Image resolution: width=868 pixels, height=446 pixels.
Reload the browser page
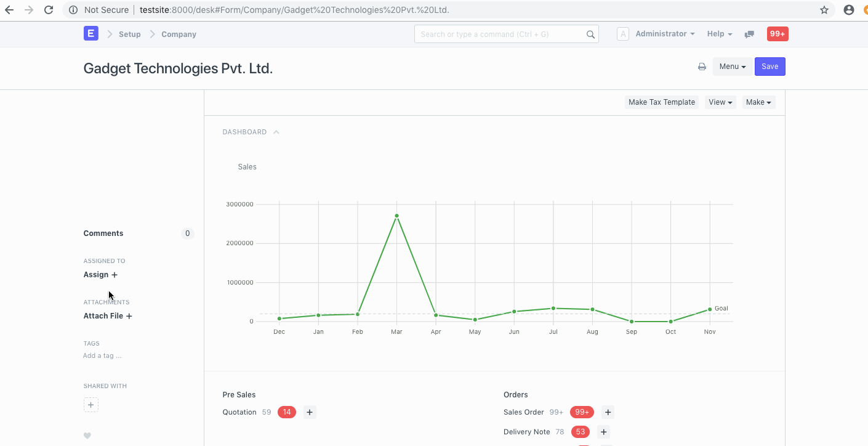pos(49,10)
